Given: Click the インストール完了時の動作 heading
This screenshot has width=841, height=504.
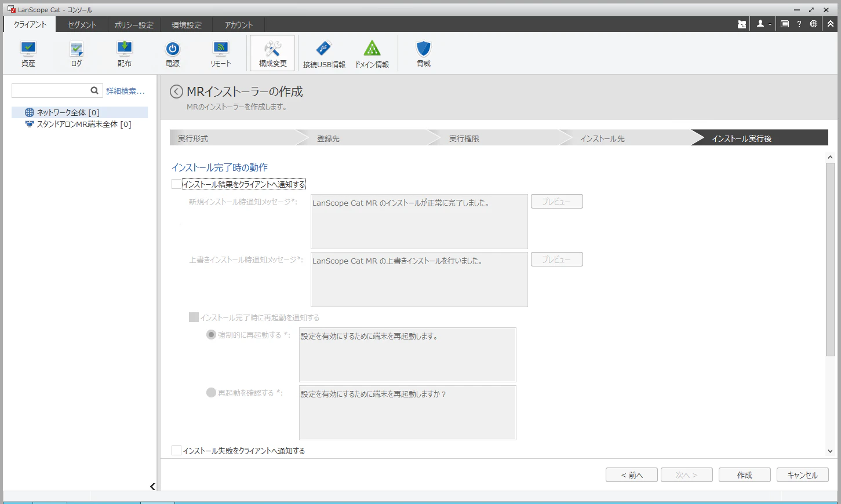Looking at the screenshot, I should point(220,167).
